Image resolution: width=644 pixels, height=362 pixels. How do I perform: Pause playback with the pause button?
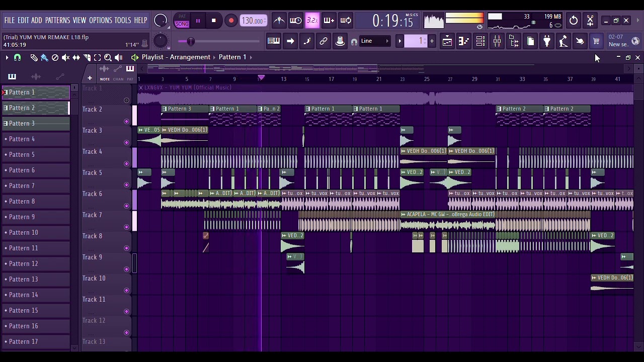click(198, 21)
